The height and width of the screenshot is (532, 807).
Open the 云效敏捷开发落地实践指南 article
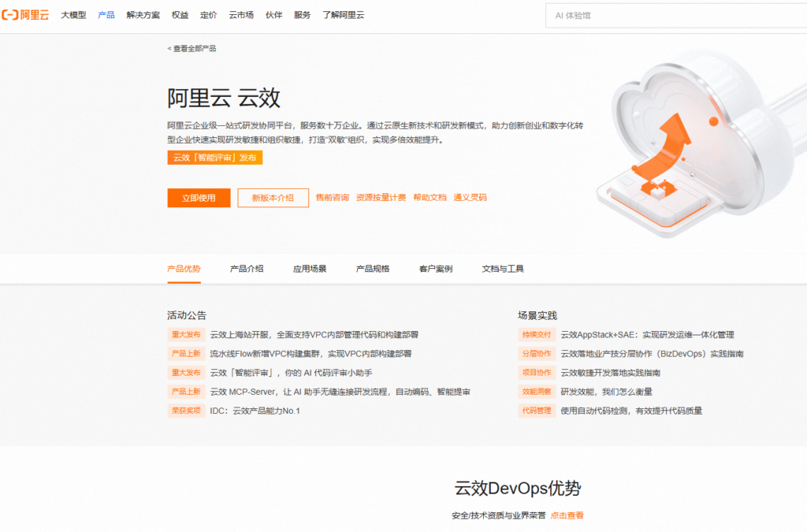612,372
